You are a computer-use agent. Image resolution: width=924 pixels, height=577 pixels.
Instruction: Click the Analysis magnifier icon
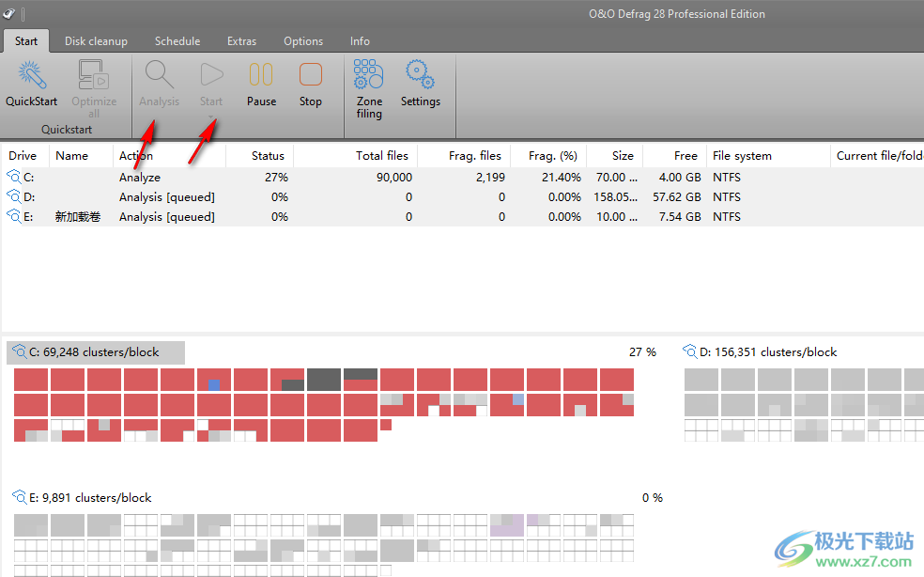(x=159, y=75)
